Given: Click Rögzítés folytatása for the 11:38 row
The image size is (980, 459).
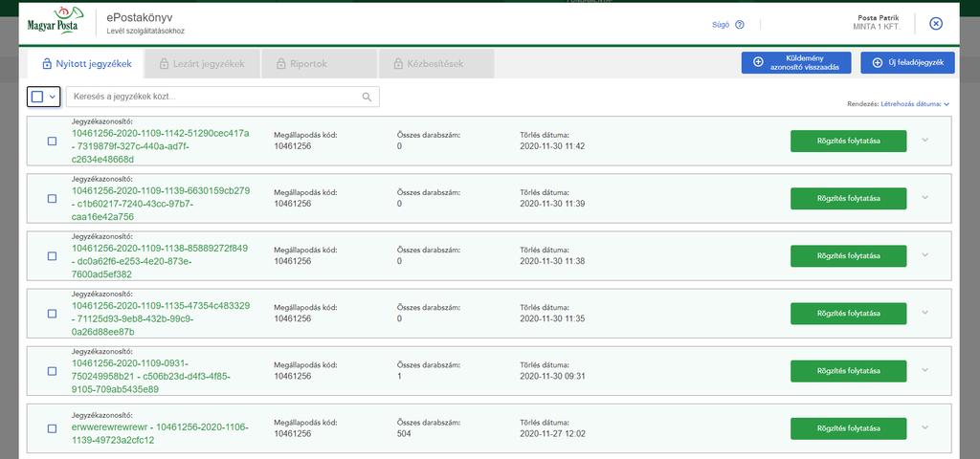Looking at the screenshot, I should click(848, 256).
